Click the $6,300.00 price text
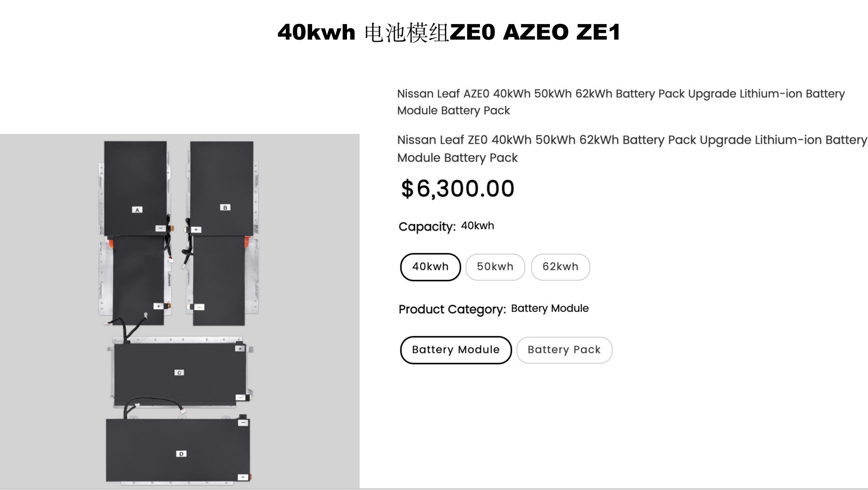Image resolution: width=868 pixels, height=490 pixels. [x=458, y=189]
